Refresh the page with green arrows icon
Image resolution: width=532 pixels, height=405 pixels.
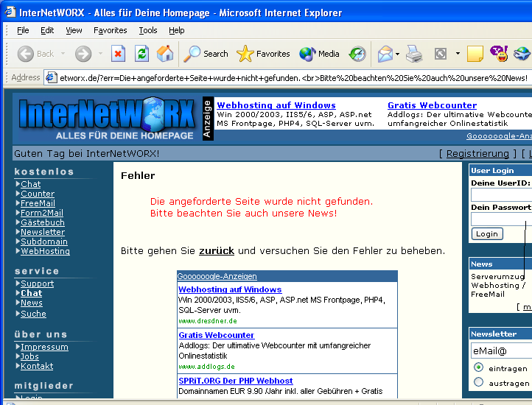[141, 54]
